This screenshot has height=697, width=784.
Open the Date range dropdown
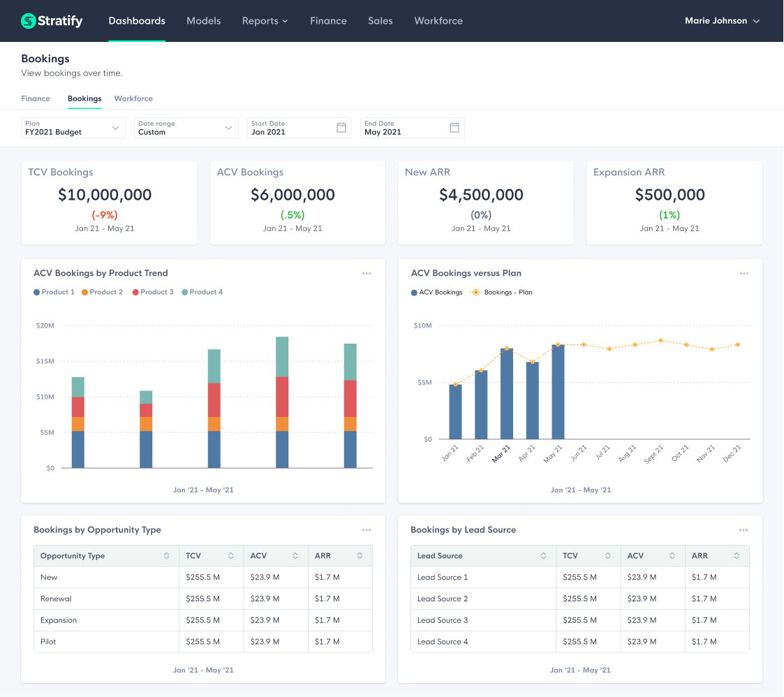click(186, 128)
